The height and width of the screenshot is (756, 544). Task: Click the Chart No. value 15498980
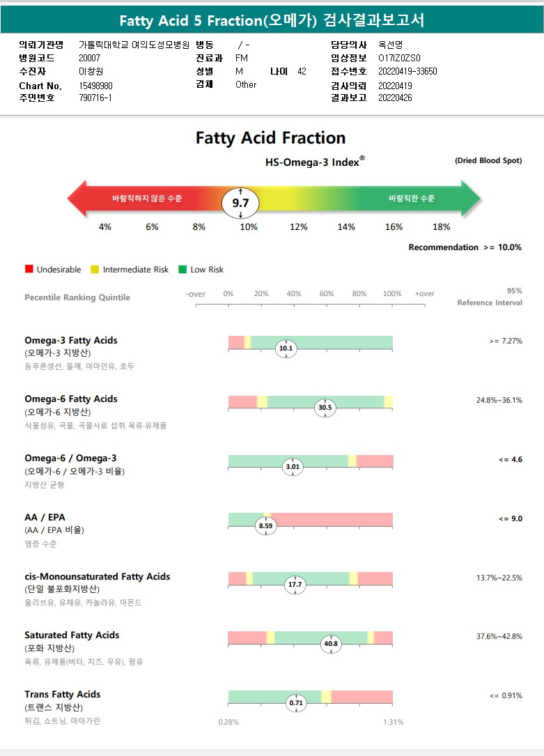(95, 86)
